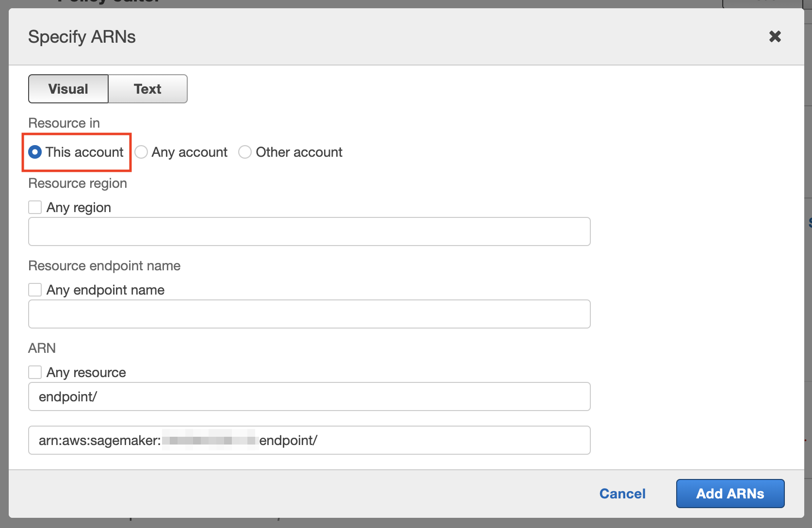Switch to the Text tab

(147, 89)
